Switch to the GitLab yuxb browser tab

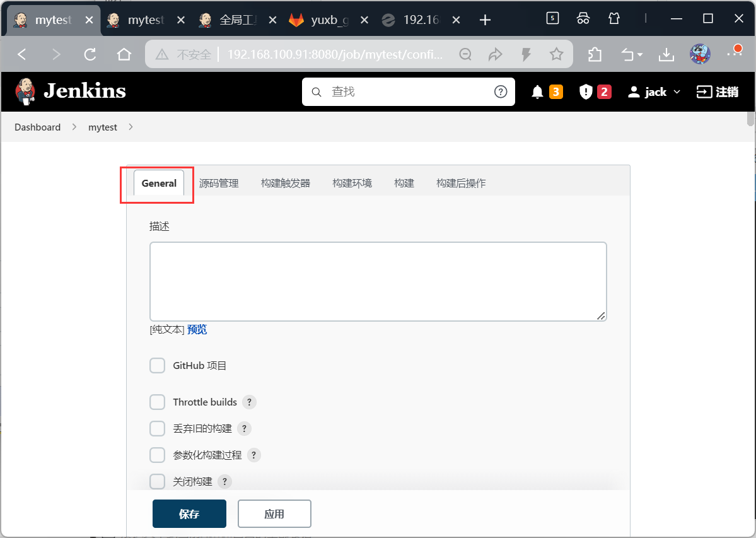(x=328, y=20)
